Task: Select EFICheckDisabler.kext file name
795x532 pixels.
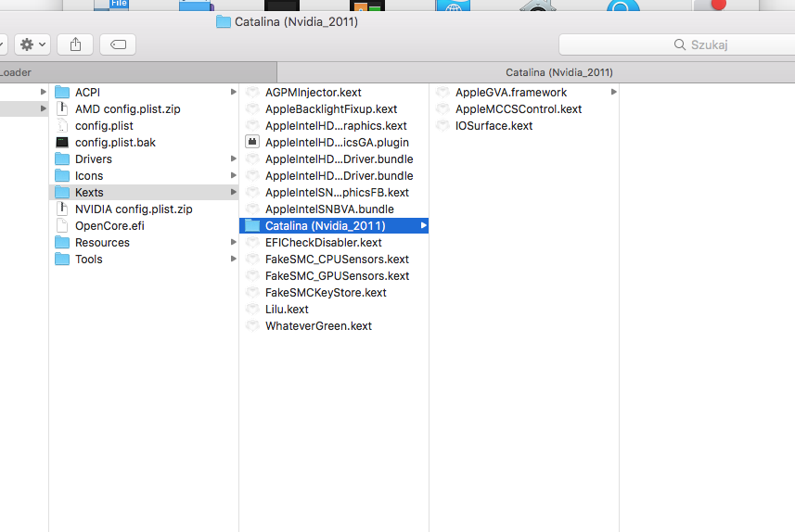Action: click(324, 243)
